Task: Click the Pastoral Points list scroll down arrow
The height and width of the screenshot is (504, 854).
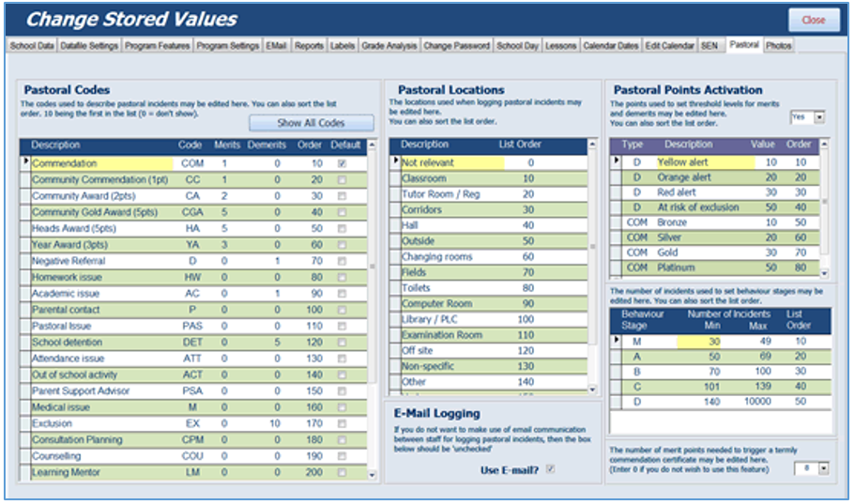Action: point(824,273)
